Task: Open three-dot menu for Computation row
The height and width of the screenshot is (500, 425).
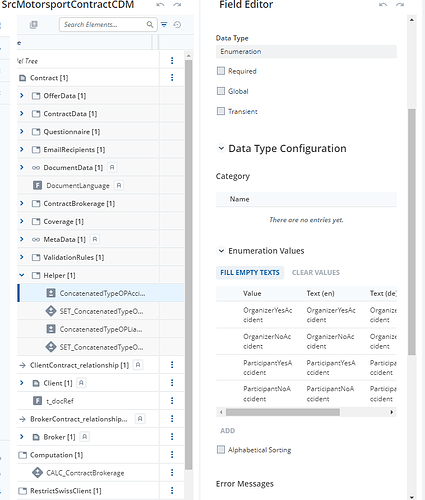Action: coord(172,455)
